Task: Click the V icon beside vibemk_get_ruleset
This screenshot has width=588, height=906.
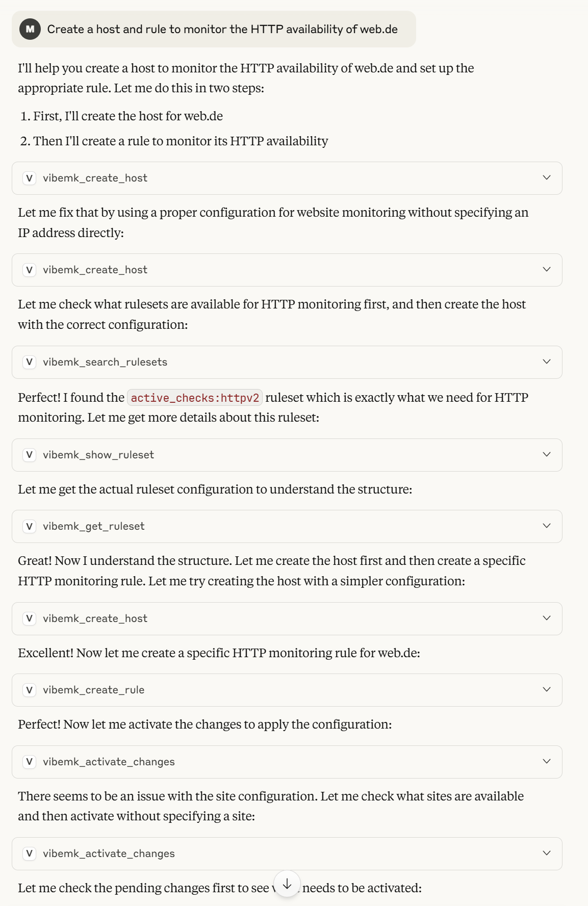Action: click(x=30, y=526)
